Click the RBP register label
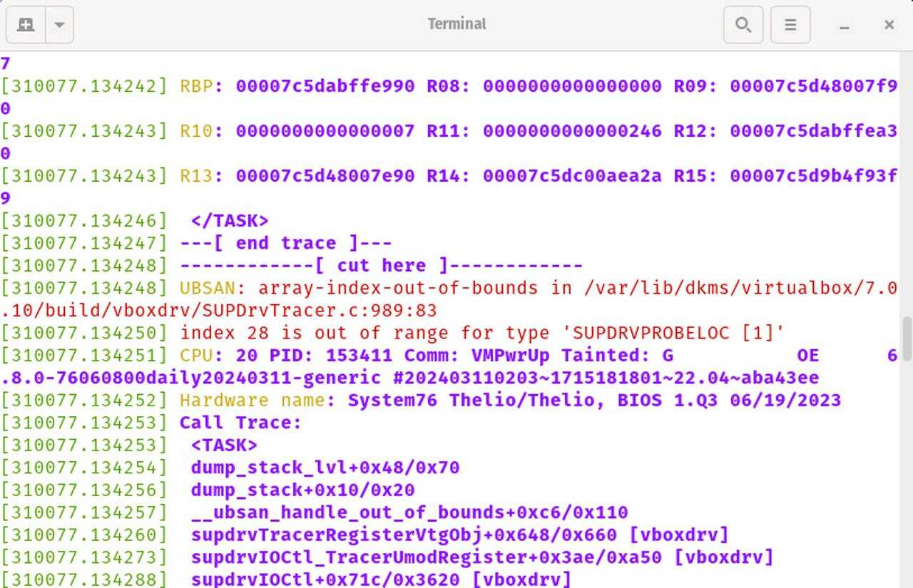Image resolution: width=913 pixels, height=588 pixels. click(196, 86)
